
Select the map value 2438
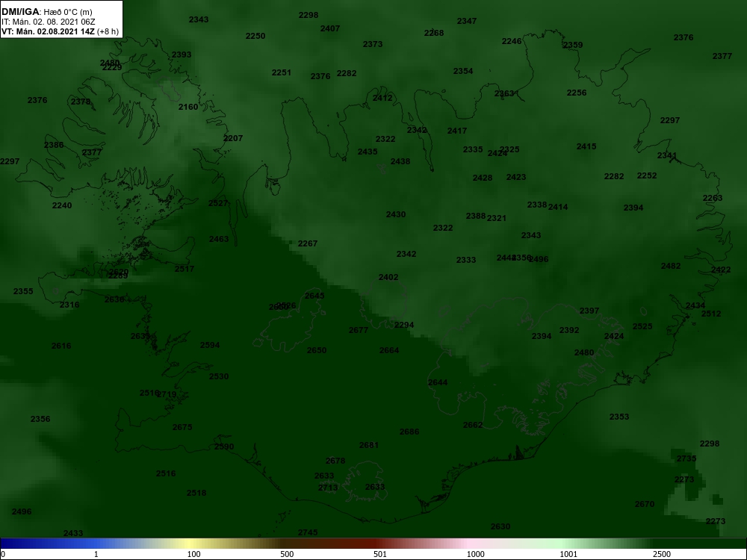coord(400,162)
